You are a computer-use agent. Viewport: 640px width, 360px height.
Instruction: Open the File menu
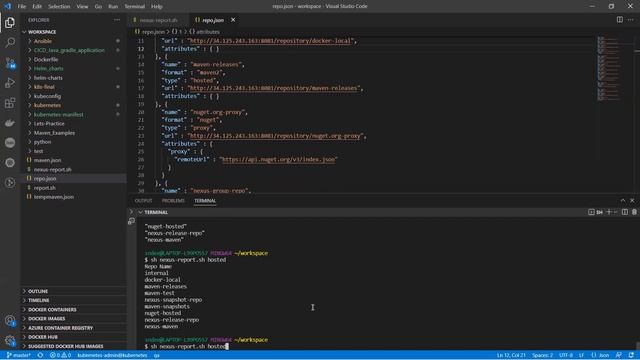(x=22, y=7)
